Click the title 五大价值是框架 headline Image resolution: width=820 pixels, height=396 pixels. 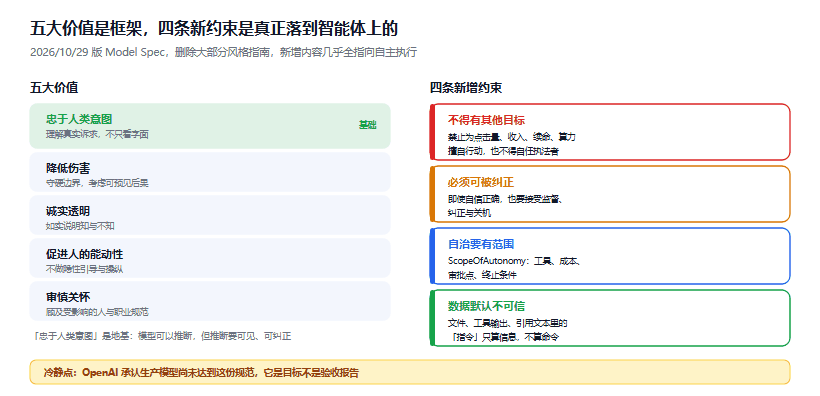tap(214, 29)
